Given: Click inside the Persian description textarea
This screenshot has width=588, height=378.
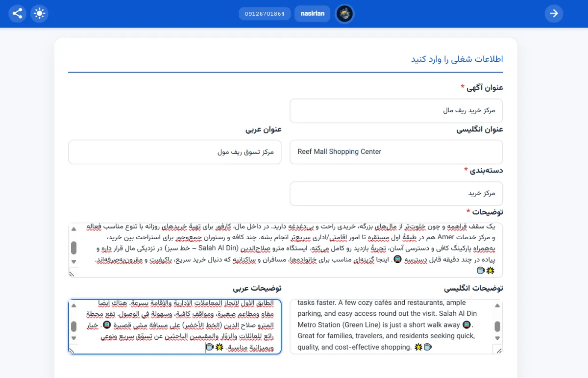Looking at the screenshot, I should (286, 250).
